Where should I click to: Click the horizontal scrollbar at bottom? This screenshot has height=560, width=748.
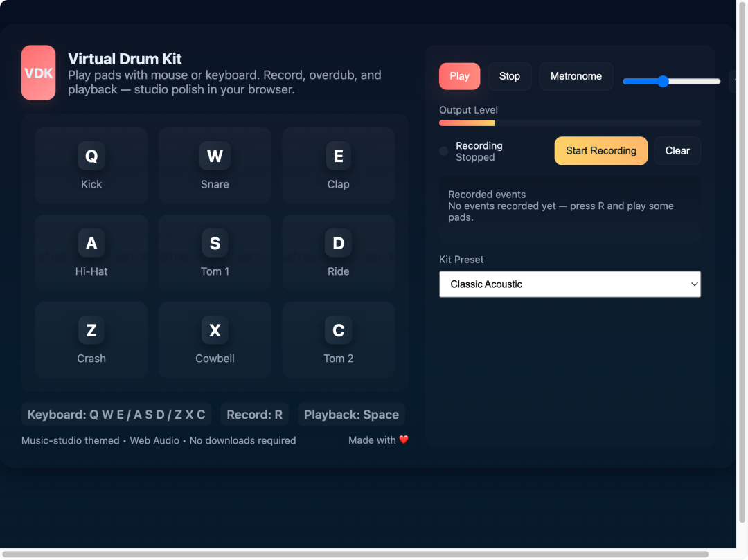355,554
